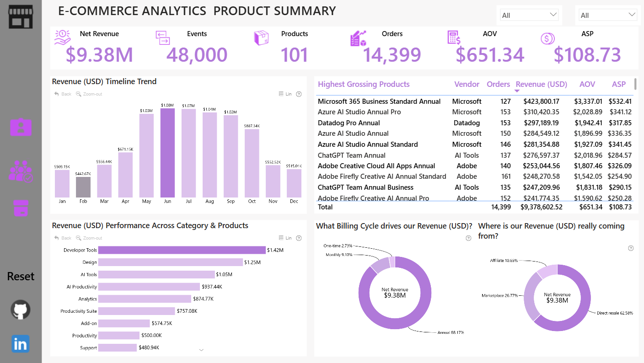Sort table by the Orders column header
This screenshot has height=363, width=644.
tap(498, 84)
